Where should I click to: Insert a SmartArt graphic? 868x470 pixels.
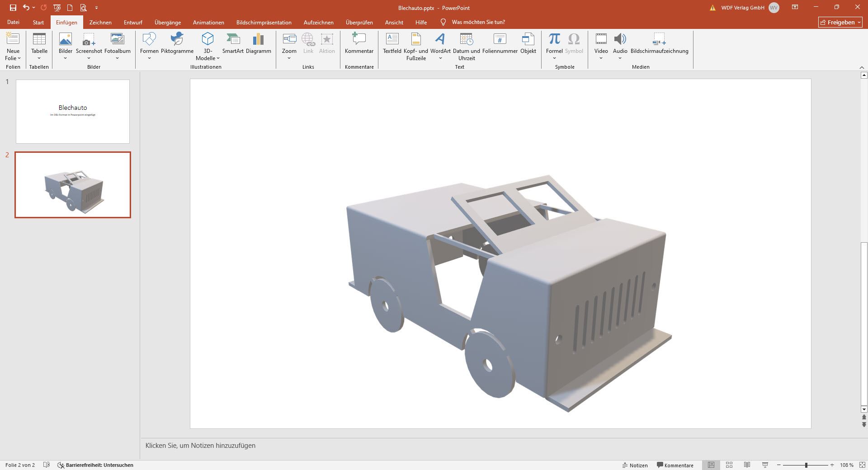click(233, 44)
